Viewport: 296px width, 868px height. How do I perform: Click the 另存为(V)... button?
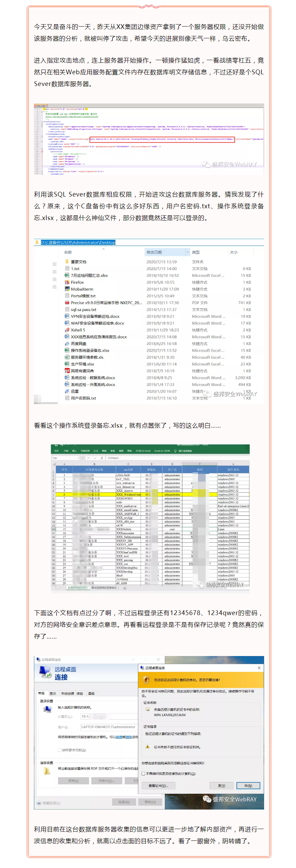(x=106, y=781)
